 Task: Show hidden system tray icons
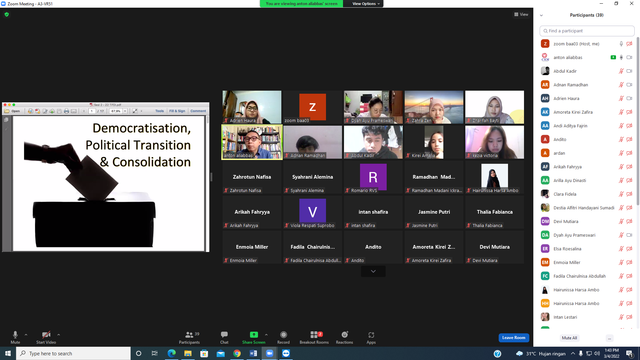(573, 353)
